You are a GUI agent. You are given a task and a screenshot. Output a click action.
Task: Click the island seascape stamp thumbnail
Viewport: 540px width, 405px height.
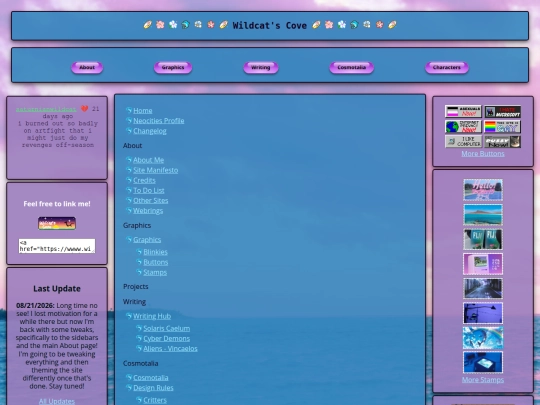[x=483, y=215]
